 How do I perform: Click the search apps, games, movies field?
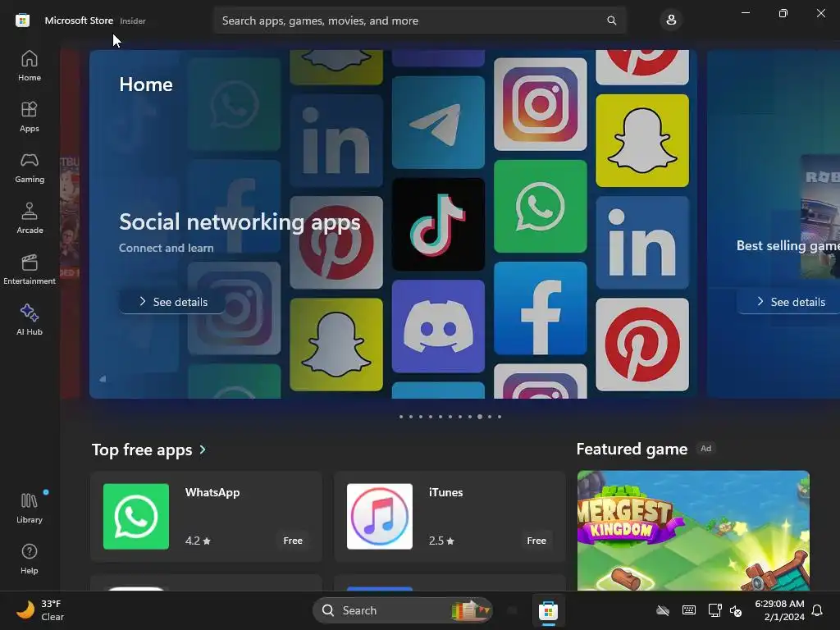click(419, 21)
